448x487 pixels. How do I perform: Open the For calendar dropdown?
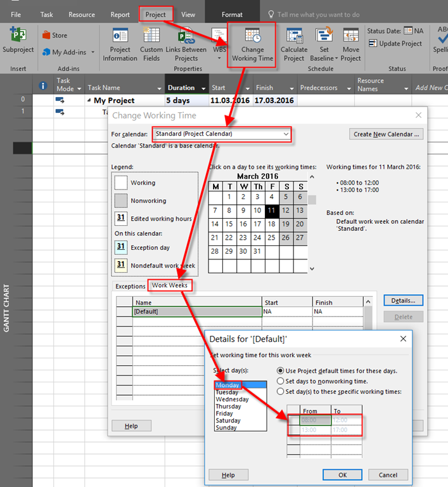(x=286, y=134)
